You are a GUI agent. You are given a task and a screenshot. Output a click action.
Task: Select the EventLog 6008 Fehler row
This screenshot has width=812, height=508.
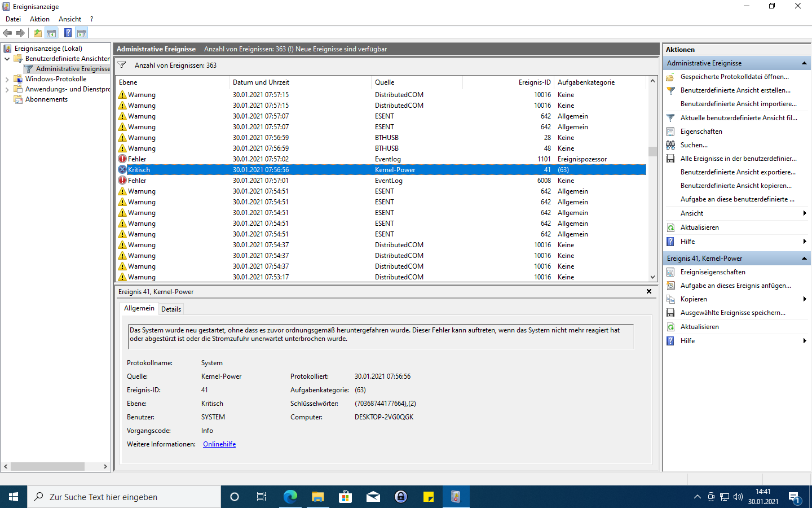coord(381,181)
